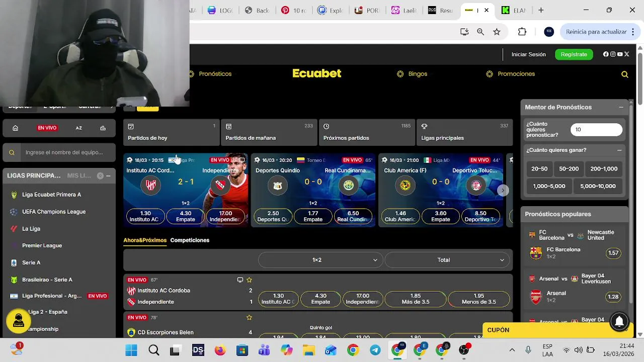This screenshot has width=644, height=362.
Task: Select odds 1.85 Más de 3.5
Action: click(416, 299)
